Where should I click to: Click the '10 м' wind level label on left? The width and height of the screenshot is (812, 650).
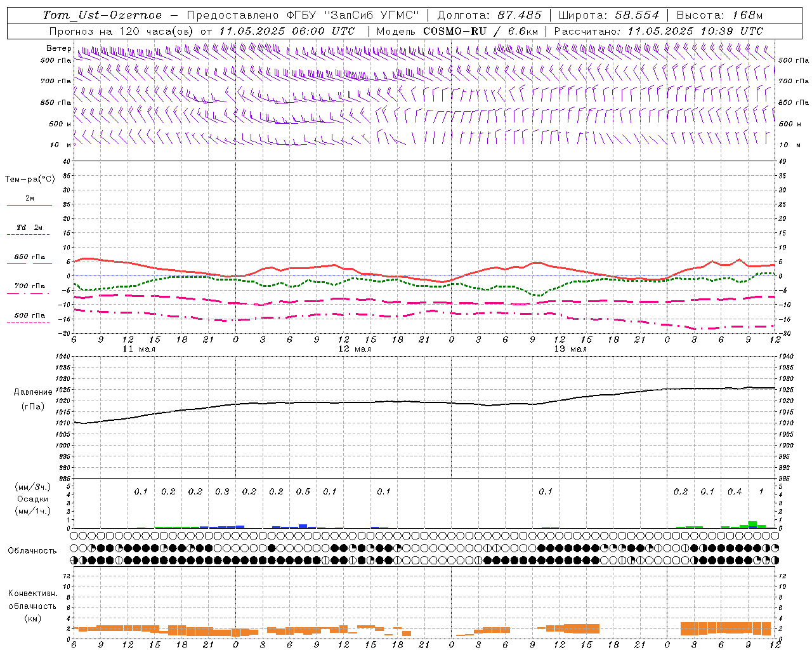point(61,145)
